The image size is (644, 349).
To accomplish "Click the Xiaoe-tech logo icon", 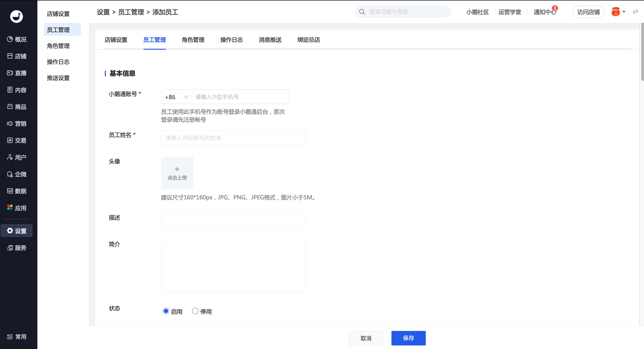I will 17,17.
